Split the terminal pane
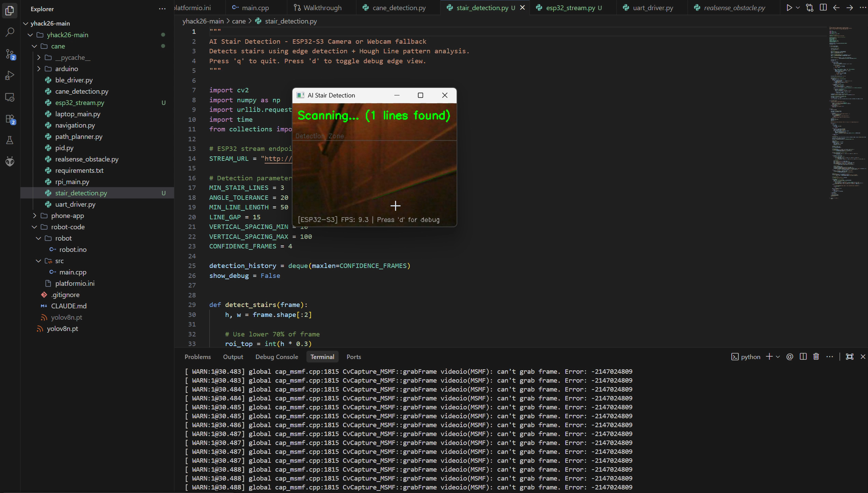The height and width of the screenshot is (493, 868). click(x=803, y=357)
